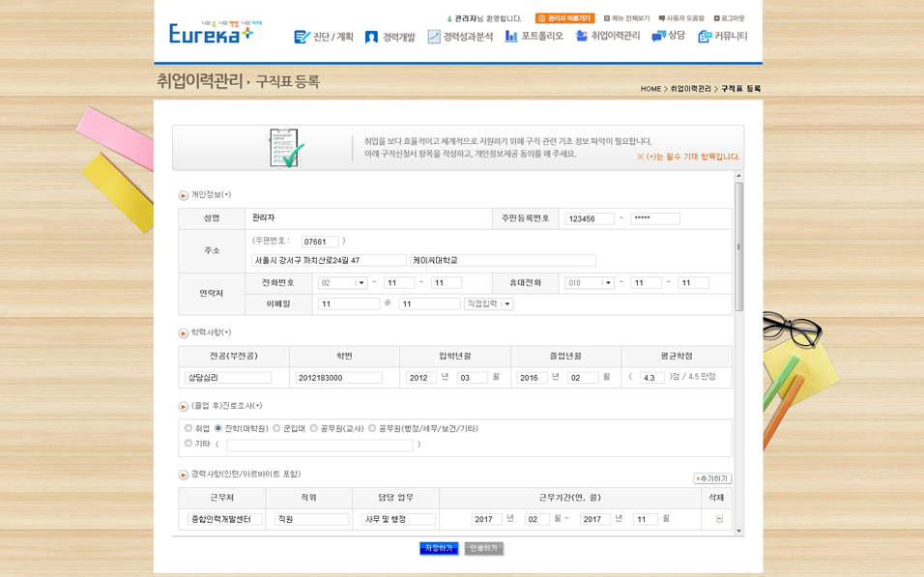Image resolution: width=924 pixels, height=577 pixels.
Task: Click the scrollbar up arrow
Action: point(739,176)
